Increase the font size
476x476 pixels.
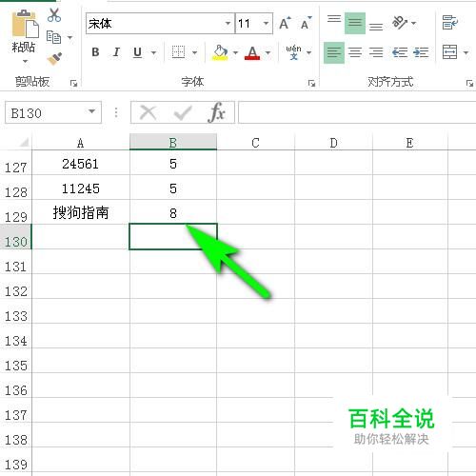coord(285,23)
